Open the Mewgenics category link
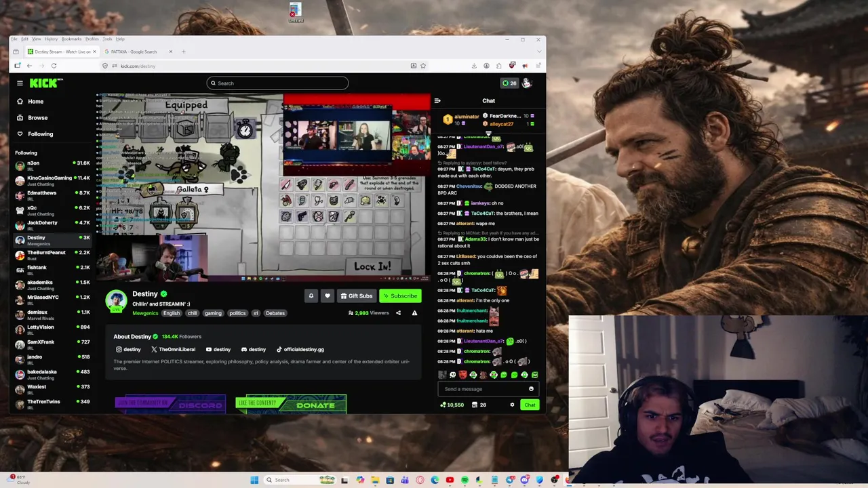The width and height of the screenshot is (868, 488). click(145, 313)
